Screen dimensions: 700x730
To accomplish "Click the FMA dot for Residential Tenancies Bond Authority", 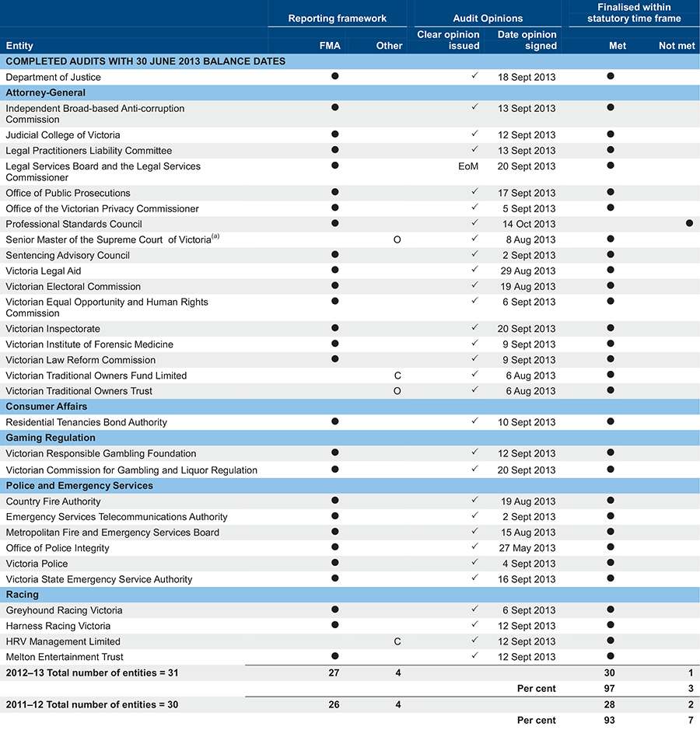I will pos(334,421).
